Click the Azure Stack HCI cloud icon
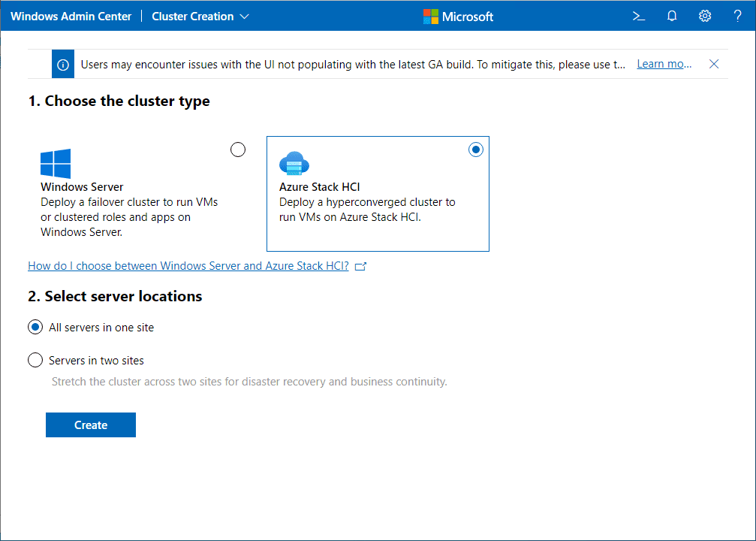Screen dimensions: 756x541 (x=294, y=163)
